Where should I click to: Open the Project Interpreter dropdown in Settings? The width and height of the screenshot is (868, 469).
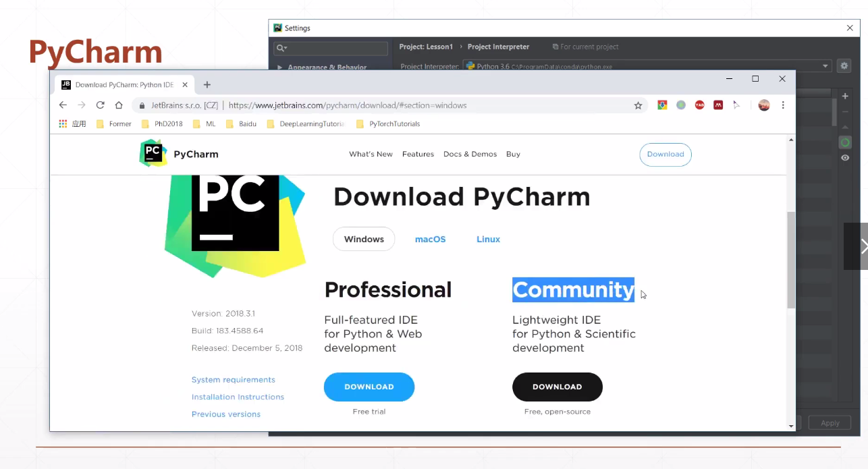[647, 66]
